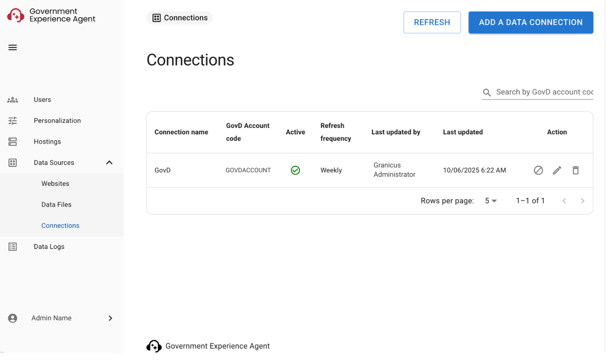Click the 10/06/2025 6:22 AM timestamp
Viewport: 607px width, 364px height.
click(474, 170)
